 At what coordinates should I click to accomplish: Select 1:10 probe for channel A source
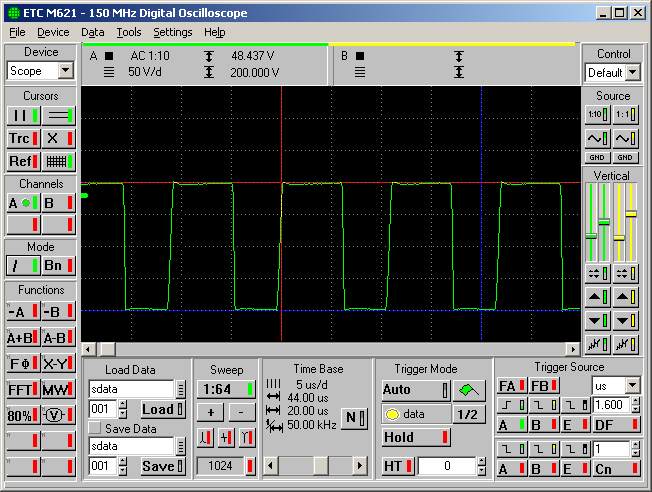coord(596,115)
